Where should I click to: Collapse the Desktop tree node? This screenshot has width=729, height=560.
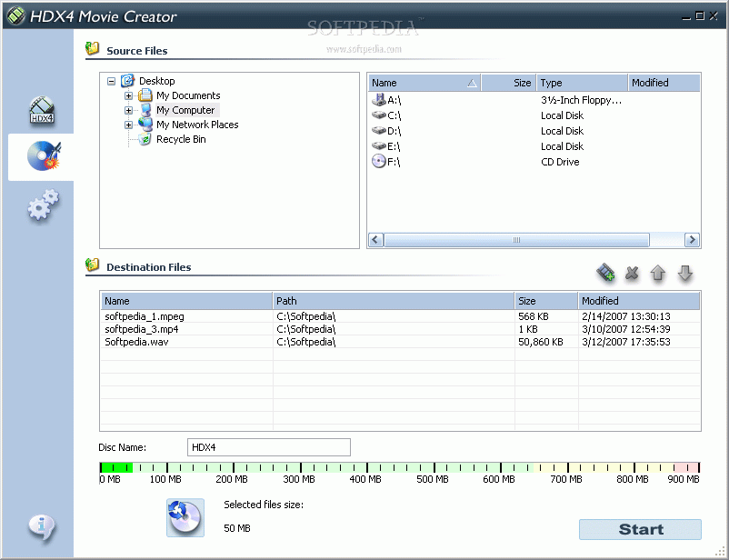click(x=111, y=82)
